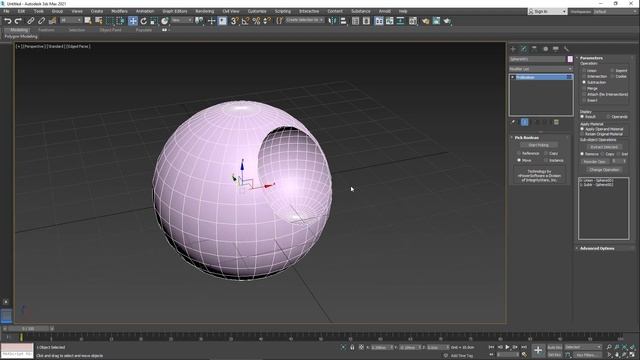Image resolution: width=640 pixels, height=360 pixels.
Task: Click the Start Picking button
Action: 538,145
